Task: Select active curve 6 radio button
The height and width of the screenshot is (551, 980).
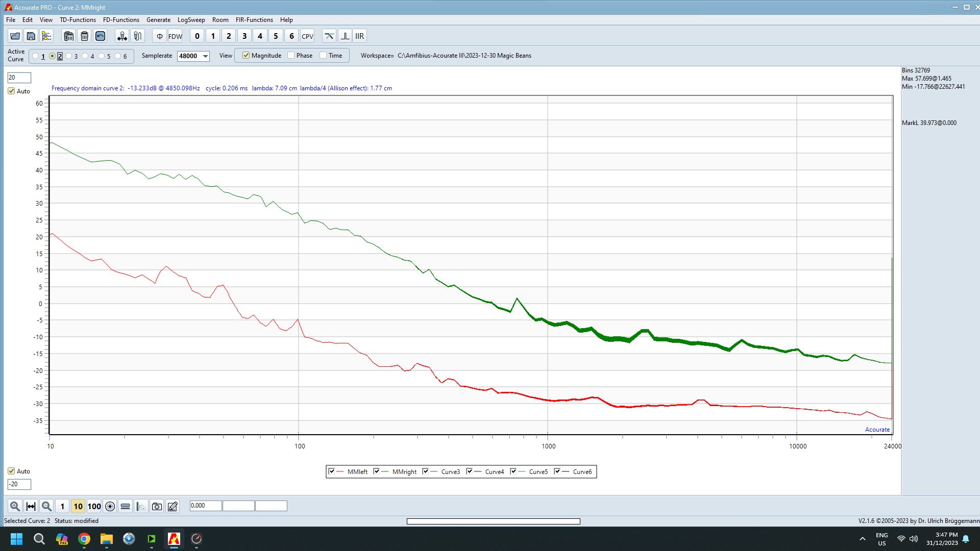Action: coord(118,56)
